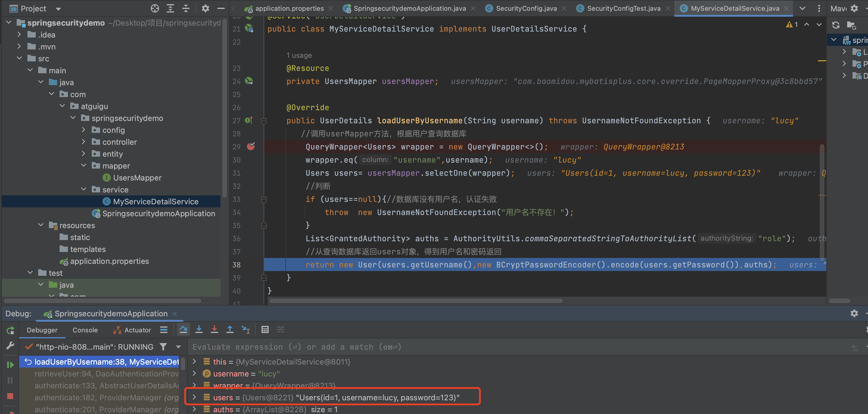The height and width of the screenshot is (414, 868).
Task: Open the Evaluate Expression calculator icon
Action: (265, 329)
